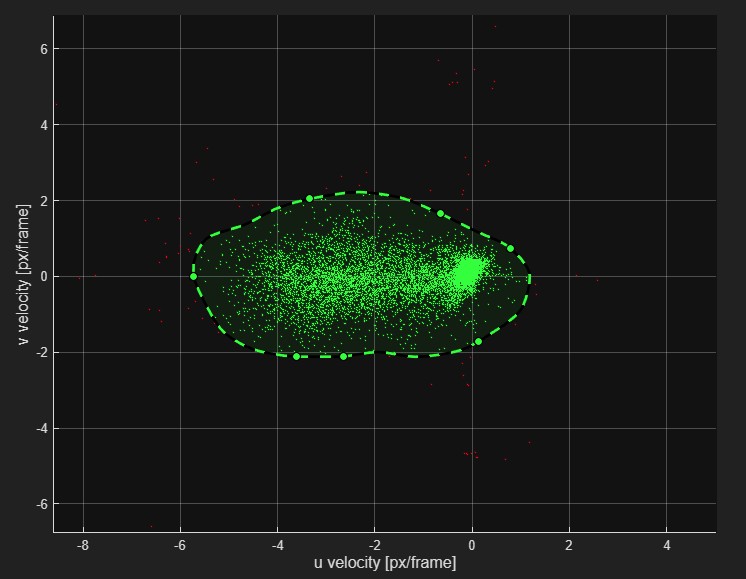Click the 'v velocity [px/frame]' axis label
This screenshot has width=746, height=579.
[x=23, y=275]
